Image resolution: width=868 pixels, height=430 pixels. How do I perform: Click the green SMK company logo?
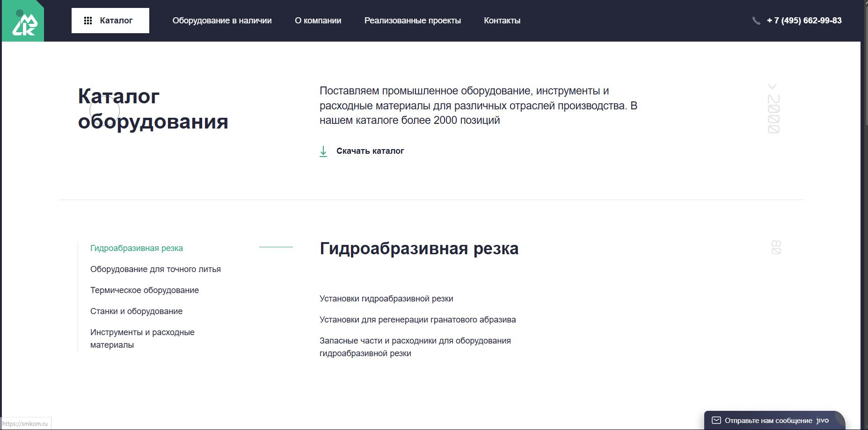click(x=23, y=21)
